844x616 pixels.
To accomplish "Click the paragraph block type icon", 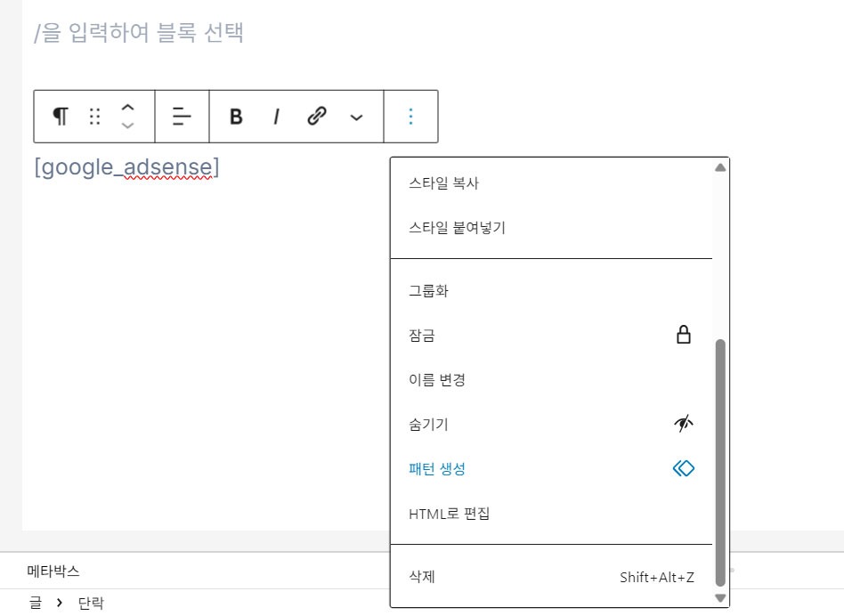I will (x=60, y=116).
